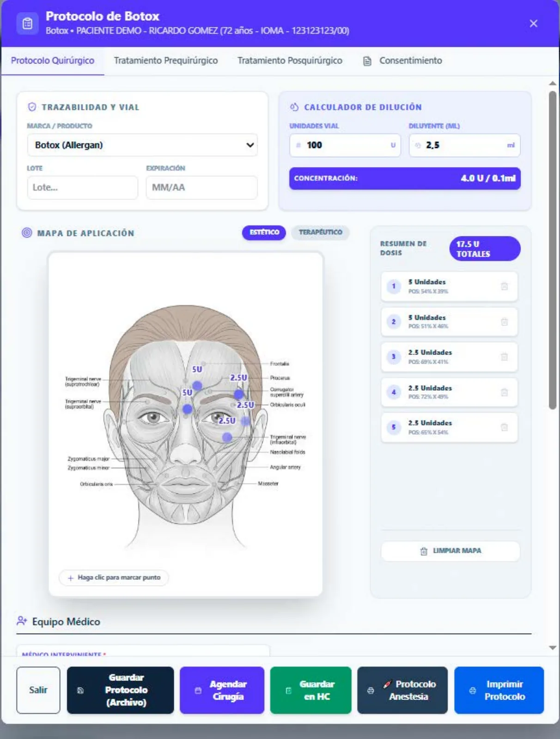Image resolution: width=560 pixels, height=739 pixels.
Task: Click the scrollbar up arrow
Action: tap(553, 83)
